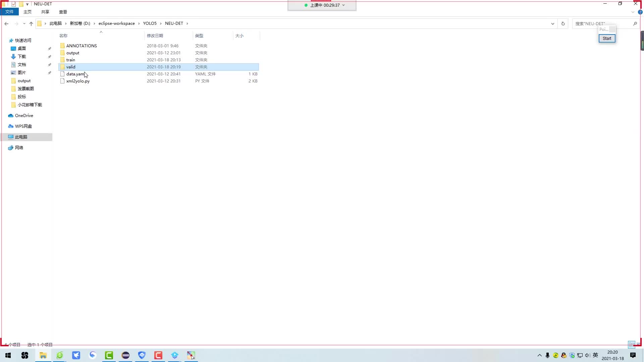Image resolution: width=644 pixels, height=362 pixels.
Task: Open taskbar clock showing 20:20
Action: point(612,355)
